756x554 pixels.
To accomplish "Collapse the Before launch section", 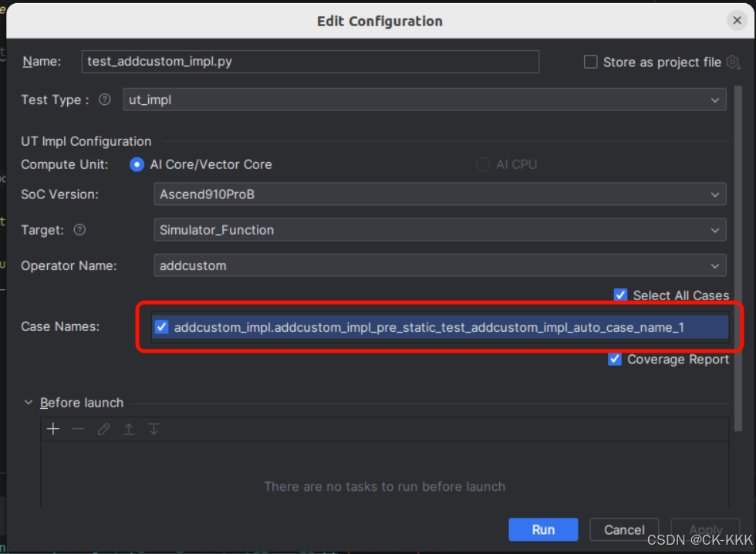I will (29, 403).
